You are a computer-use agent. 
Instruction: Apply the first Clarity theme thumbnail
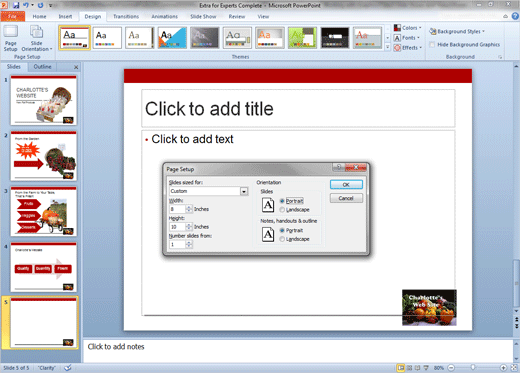pos(74,38)
